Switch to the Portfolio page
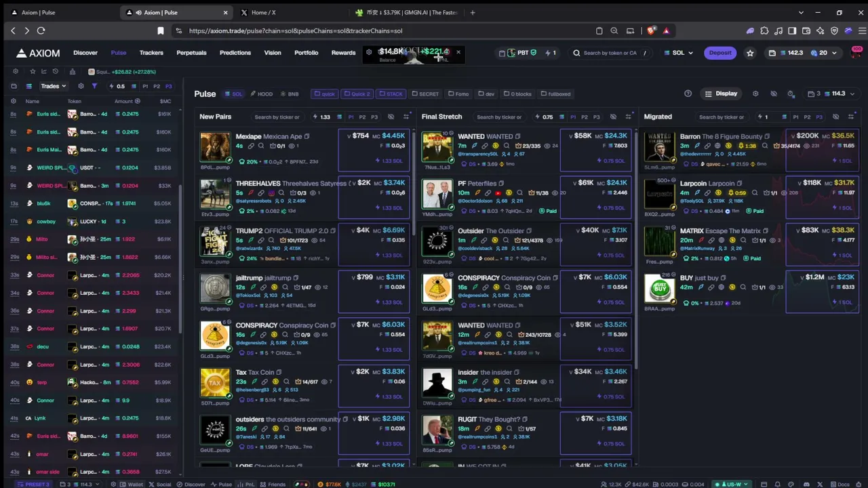Screen dimensions: 868x488 tap(306, 52)
